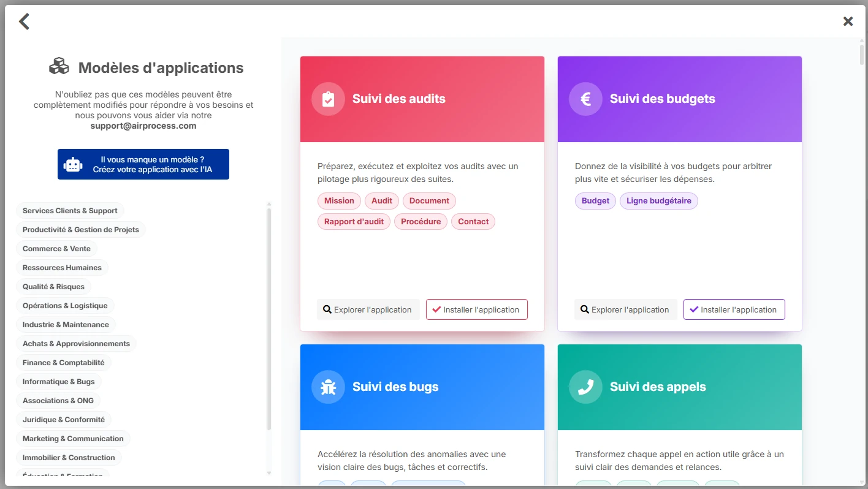Open the support@airprocess.com email link
The width and height of the screenshot is (868, 489).
143,126
